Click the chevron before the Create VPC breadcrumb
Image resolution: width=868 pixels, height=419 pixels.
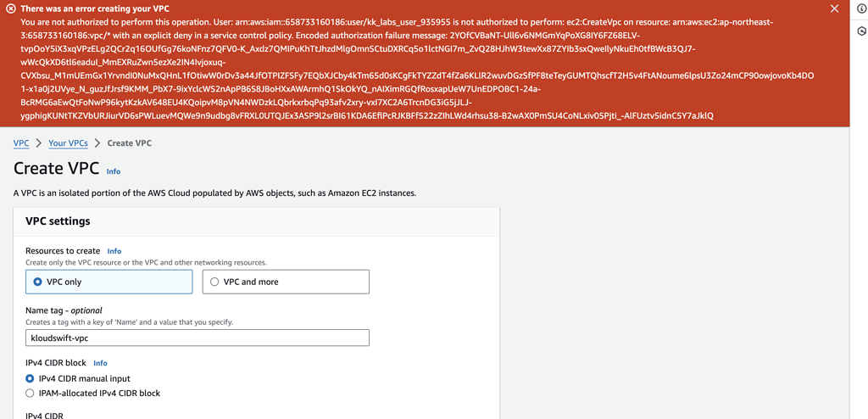tap(97, 143)
